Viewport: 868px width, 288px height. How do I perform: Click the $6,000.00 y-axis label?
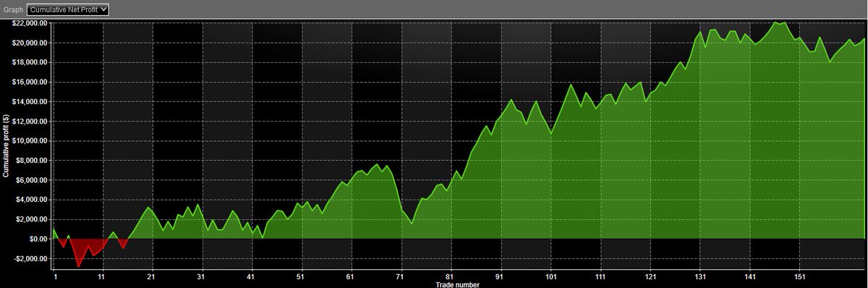click(x=33, y=180)
